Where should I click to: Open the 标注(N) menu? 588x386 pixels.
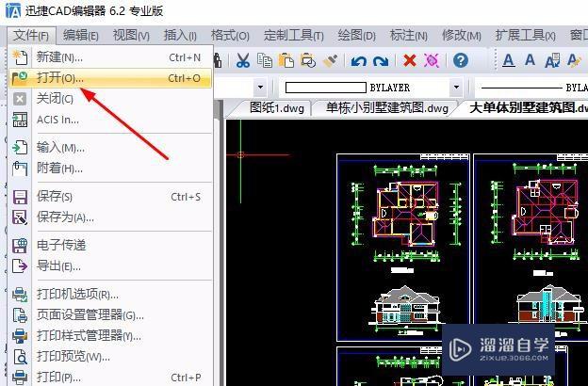click(409, 36)
